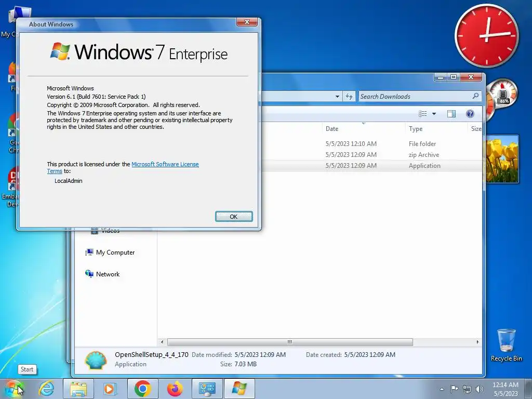Click the red clock desktop gadget
This screenshot has width=532, height=399.
486,35
